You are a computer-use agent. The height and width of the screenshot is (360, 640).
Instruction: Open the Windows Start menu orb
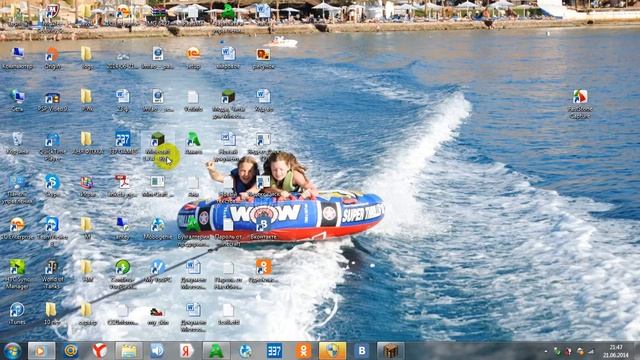coord(12,351)
